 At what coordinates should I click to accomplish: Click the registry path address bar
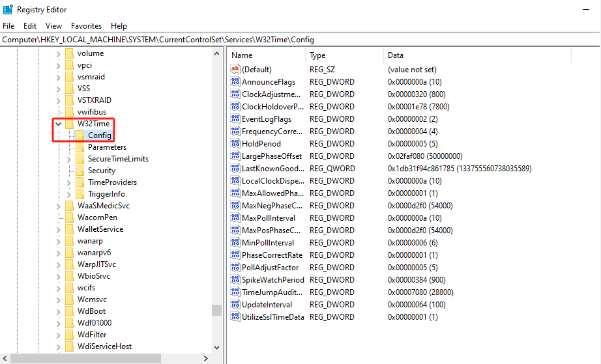point(300,40)
